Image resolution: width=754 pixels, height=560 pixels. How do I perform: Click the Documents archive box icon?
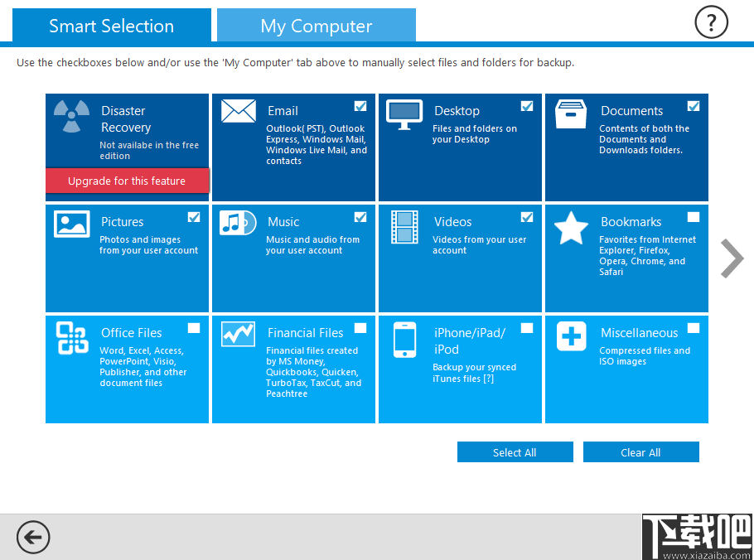pyautogui.click(x=571, y=114)
